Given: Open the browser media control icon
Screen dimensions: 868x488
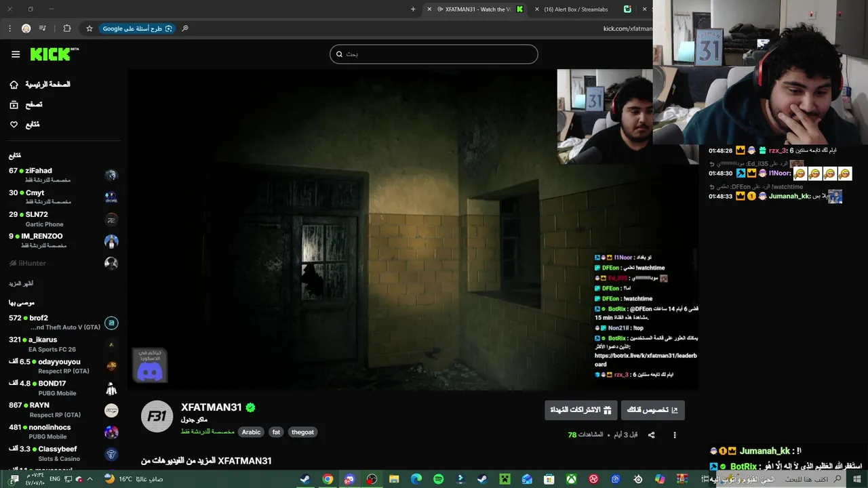Looking at the screenshot, I should pos(43,28).
